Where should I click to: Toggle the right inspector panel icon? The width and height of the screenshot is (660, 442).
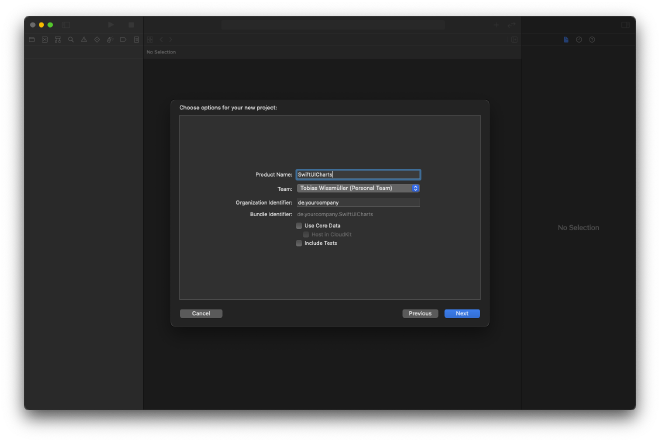[x=625, y=24]
